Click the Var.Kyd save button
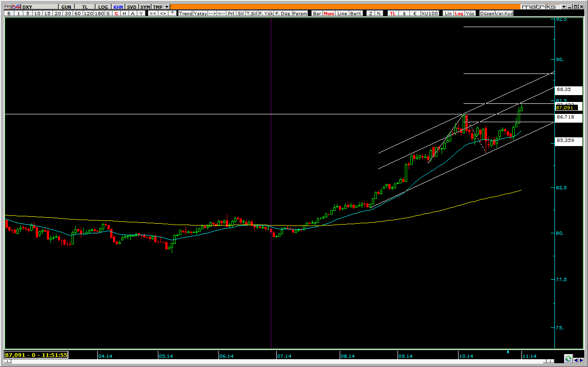The image size is (588, 367). click(504, 13)
